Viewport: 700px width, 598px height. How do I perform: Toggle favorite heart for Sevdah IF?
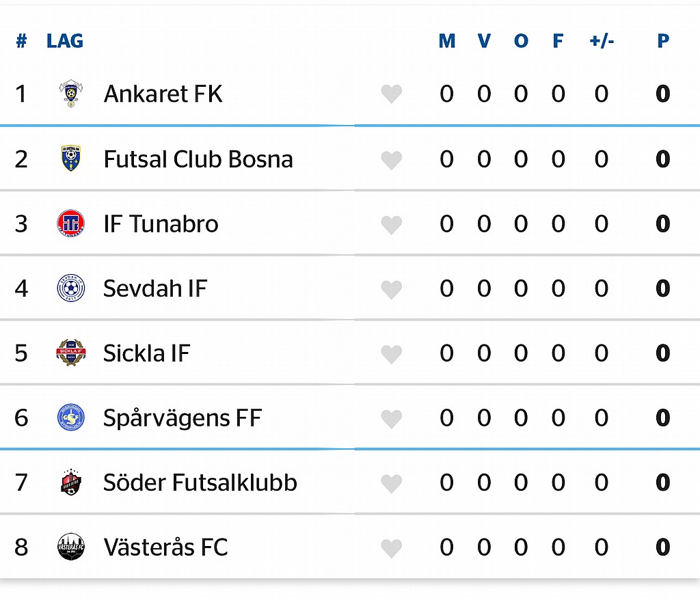392,290
